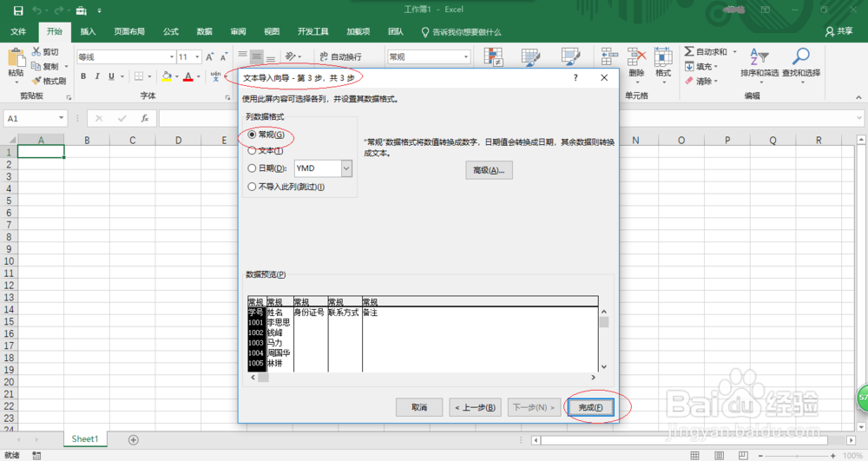Select the 日期(D) radio button
The width and height of the screenshot is (868, 461).
252,168
